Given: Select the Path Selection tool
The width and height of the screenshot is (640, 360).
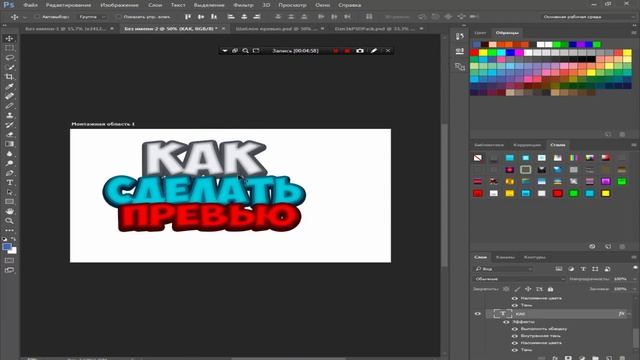Looking at the screenshot, I should [9, 192].
